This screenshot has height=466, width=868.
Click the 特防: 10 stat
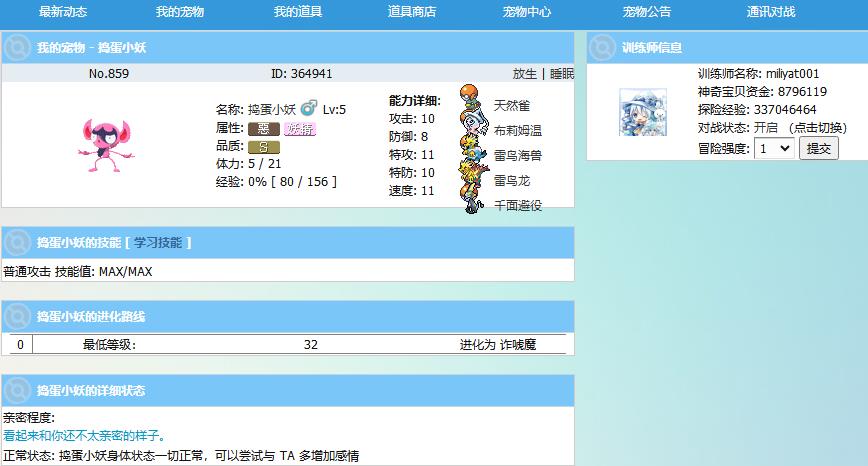(412, 173)
